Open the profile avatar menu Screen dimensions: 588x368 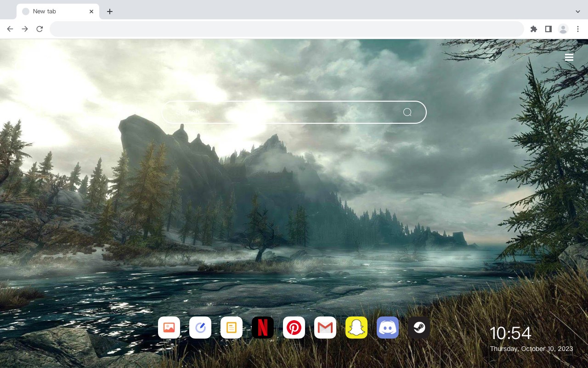(563, 29)
